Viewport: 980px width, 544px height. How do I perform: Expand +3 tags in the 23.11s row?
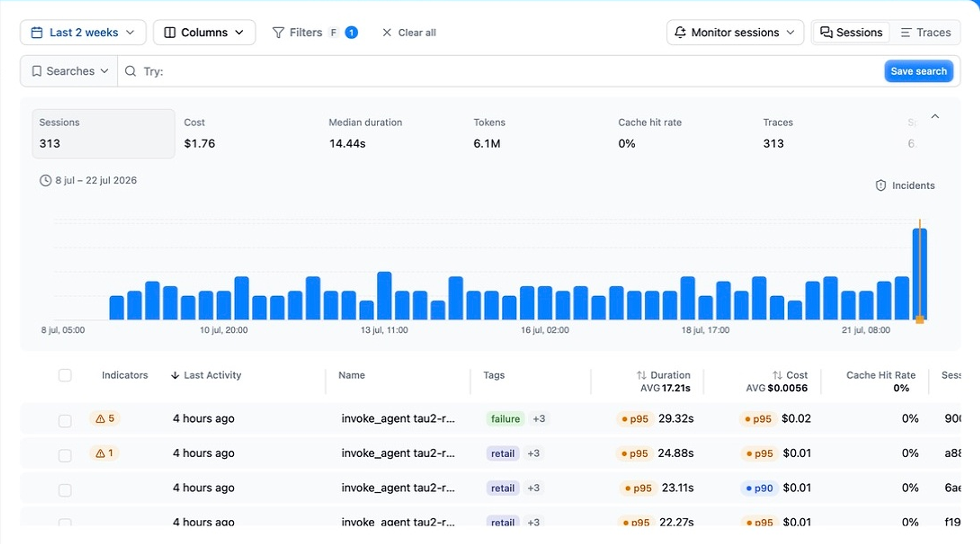(x=534, y=488)
